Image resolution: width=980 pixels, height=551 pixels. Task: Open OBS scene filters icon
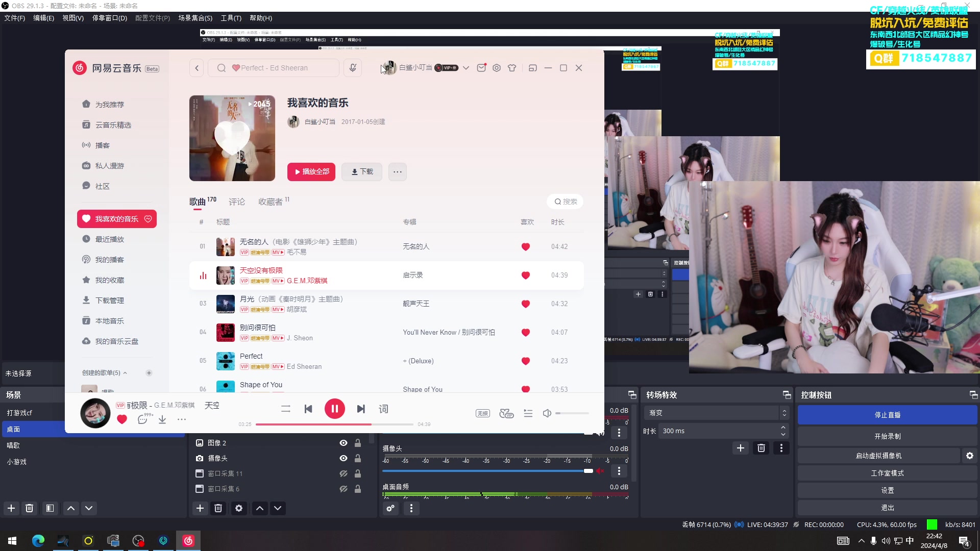coord(50,508)
